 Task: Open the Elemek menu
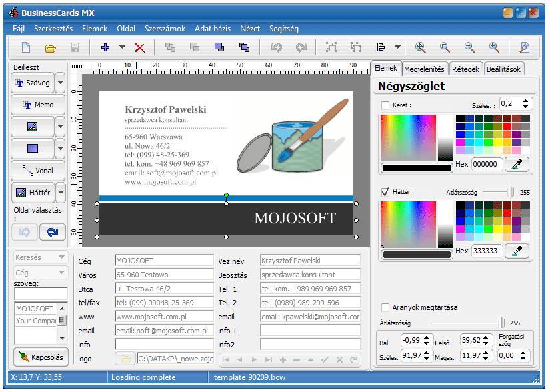[95, 29]
